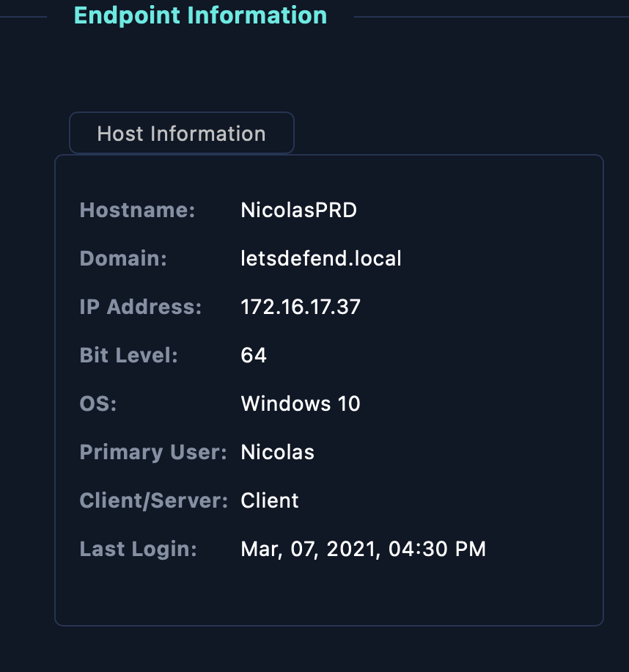The width and height of the screenshot is (629, 672).
Task: Click the Domain: field label
Action: [x=123, y=258]
